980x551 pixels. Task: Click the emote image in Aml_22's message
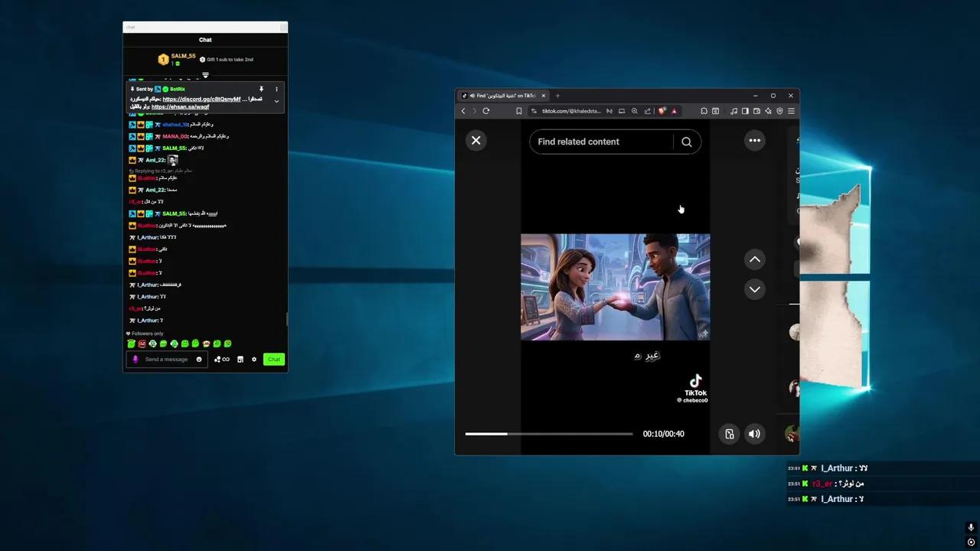pos(172,160)
